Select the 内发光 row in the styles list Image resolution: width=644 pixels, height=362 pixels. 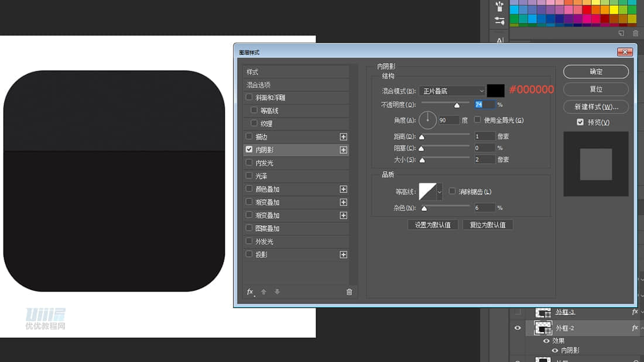point(296,163)
